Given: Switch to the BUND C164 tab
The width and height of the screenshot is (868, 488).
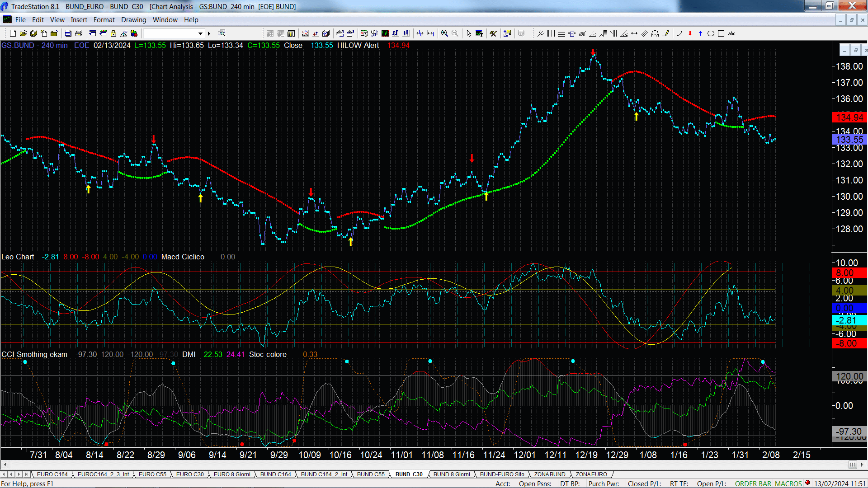Looking at the screenshot, I should coord(276,474).
